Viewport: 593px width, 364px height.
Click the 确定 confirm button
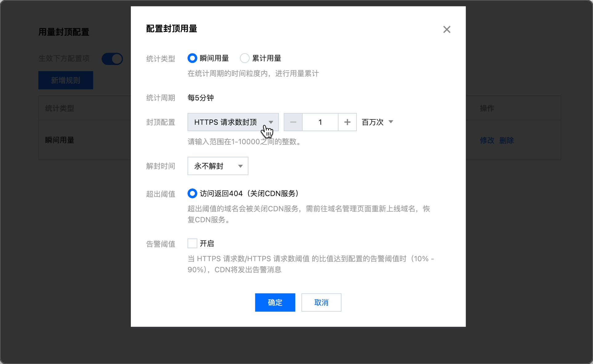pyautogui.click(x=275, y=302)
